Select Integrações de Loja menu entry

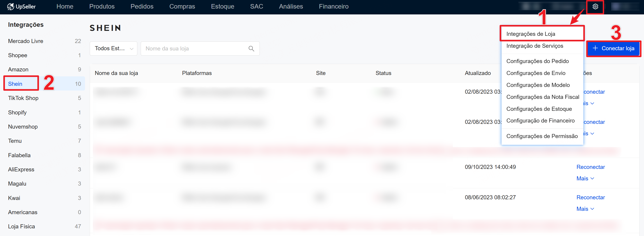coord(531,34)
